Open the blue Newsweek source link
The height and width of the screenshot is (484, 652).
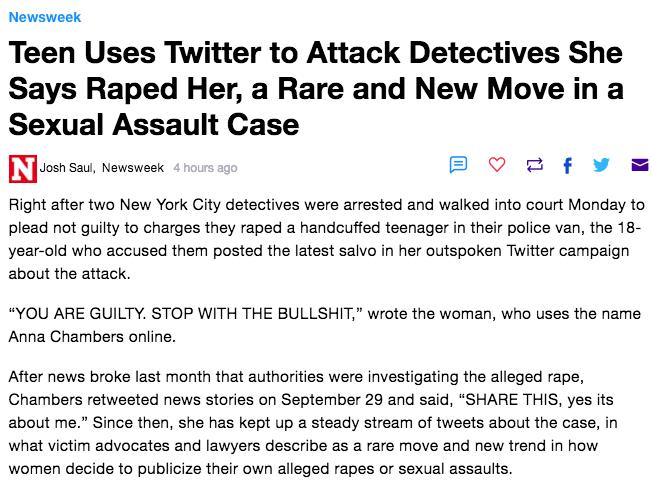44,17
